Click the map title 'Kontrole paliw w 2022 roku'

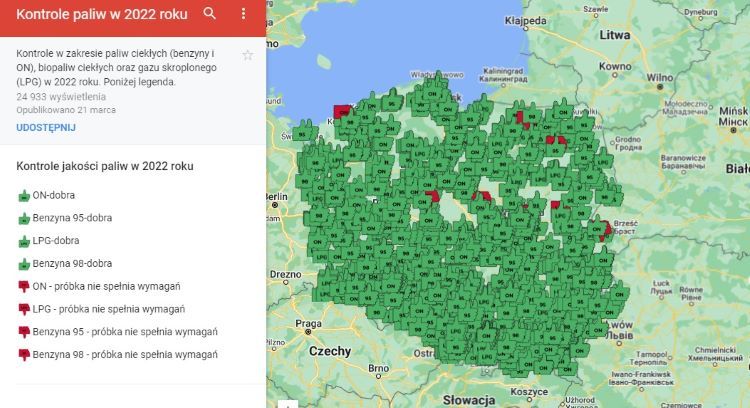[x=102, y=14]
